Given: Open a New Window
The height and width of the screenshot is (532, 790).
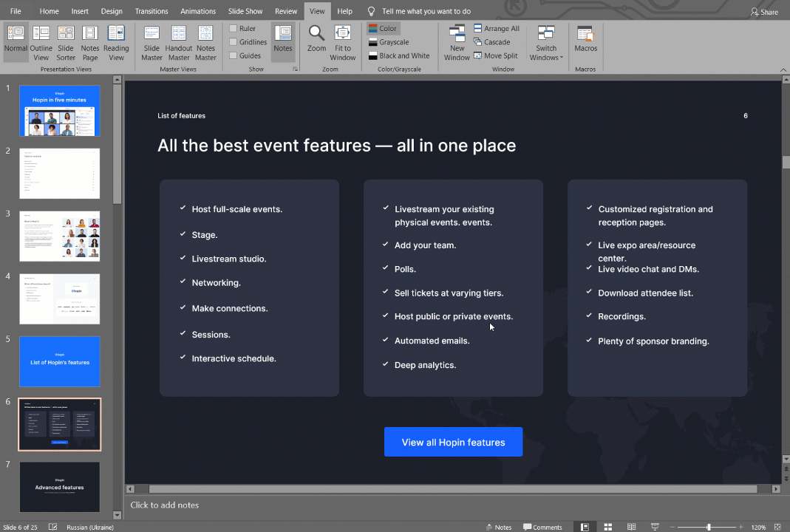Looking at the screenshot, I should click(x=457, y=42).
